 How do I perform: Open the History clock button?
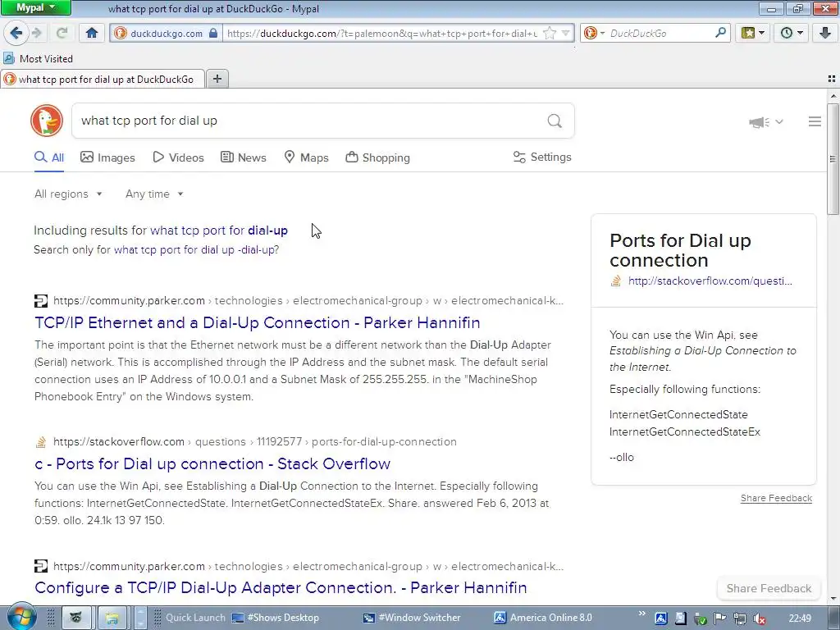792,33
